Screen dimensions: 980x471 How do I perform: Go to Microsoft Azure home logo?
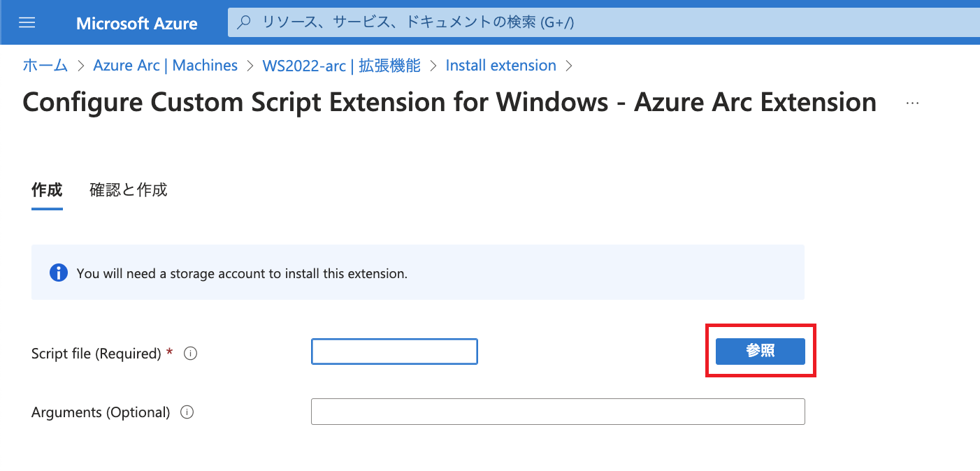(x=137, y=23)
